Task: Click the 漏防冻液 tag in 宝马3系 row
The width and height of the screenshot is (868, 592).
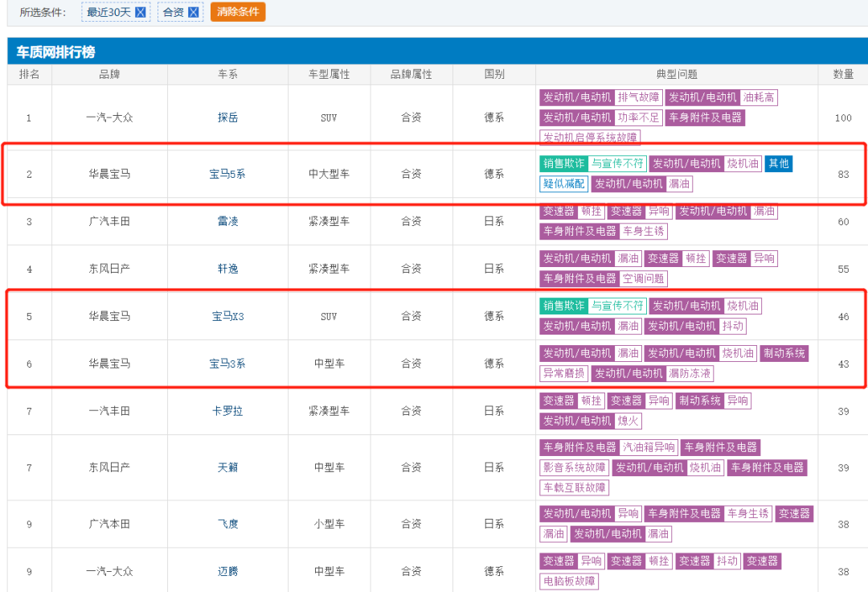Action: 690,373
